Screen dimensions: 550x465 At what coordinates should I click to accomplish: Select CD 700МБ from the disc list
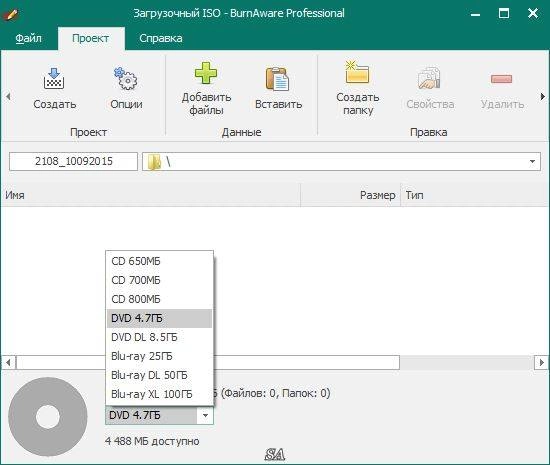pos(159,280)
